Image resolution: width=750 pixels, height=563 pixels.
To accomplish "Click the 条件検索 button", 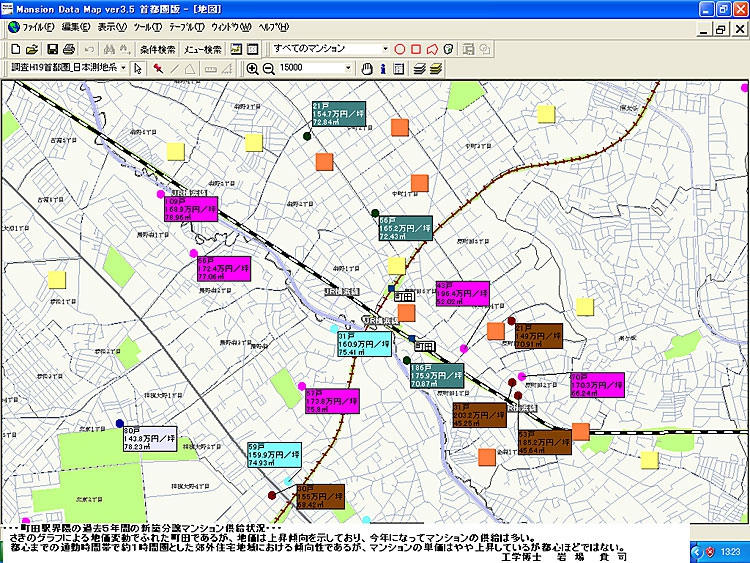I will (x=157, y=48).
